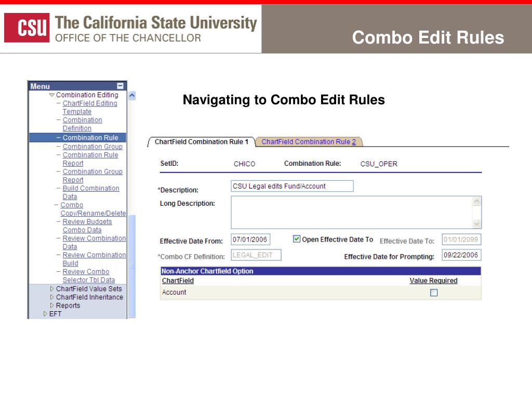Open Combination Group Report link

[92, 176]
